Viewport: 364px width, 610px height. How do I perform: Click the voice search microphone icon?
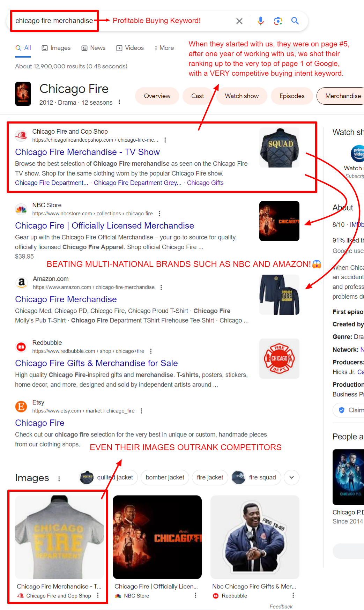[260, 21]
